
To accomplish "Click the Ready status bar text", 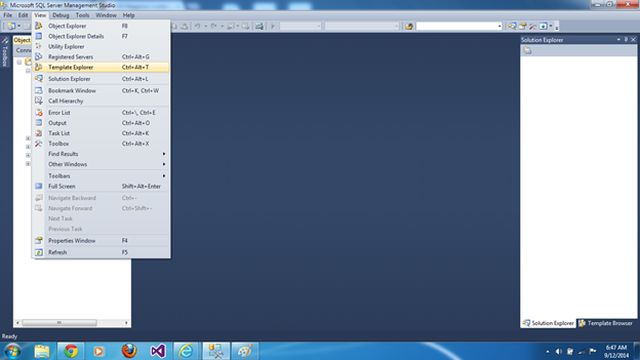I will click(9, 336).
